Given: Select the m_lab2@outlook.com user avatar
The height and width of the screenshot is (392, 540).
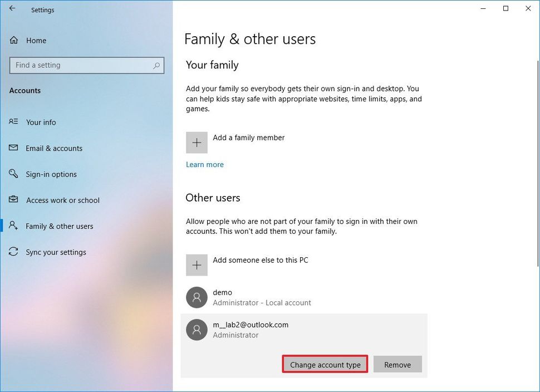Looking at the screenshot, I should pos(197,330).
